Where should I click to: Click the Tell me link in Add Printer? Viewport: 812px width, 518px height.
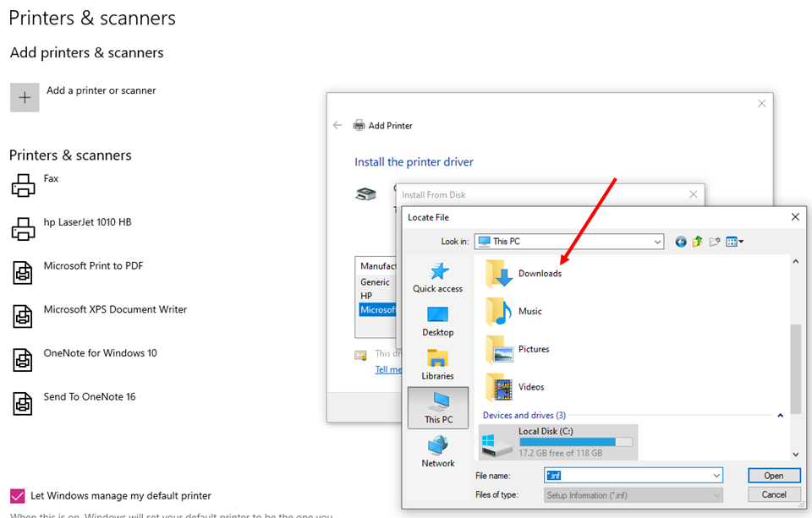point(388,369)
